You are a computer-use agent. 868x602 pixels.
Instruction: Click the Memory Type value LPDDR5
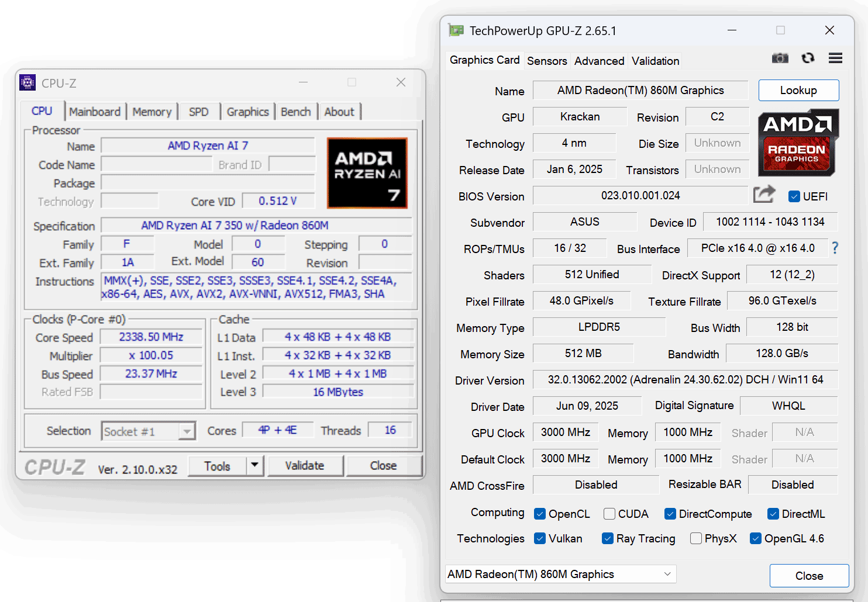click(x=599, y=327)
